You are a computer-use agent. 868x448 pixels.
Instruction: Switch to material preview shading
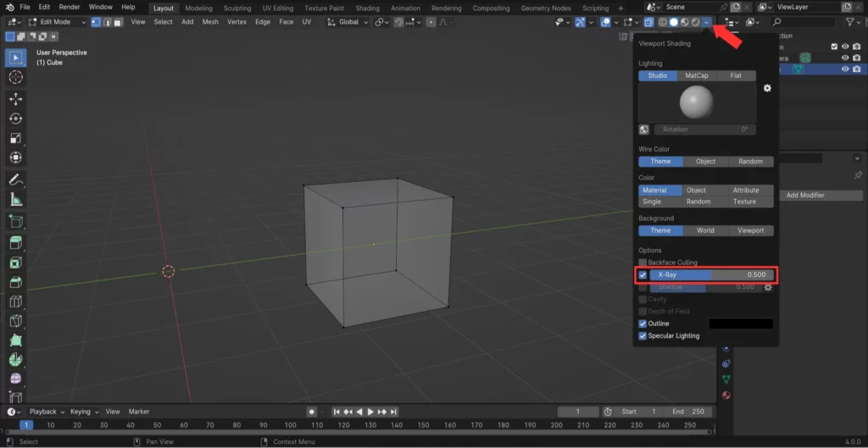(685, 22)
